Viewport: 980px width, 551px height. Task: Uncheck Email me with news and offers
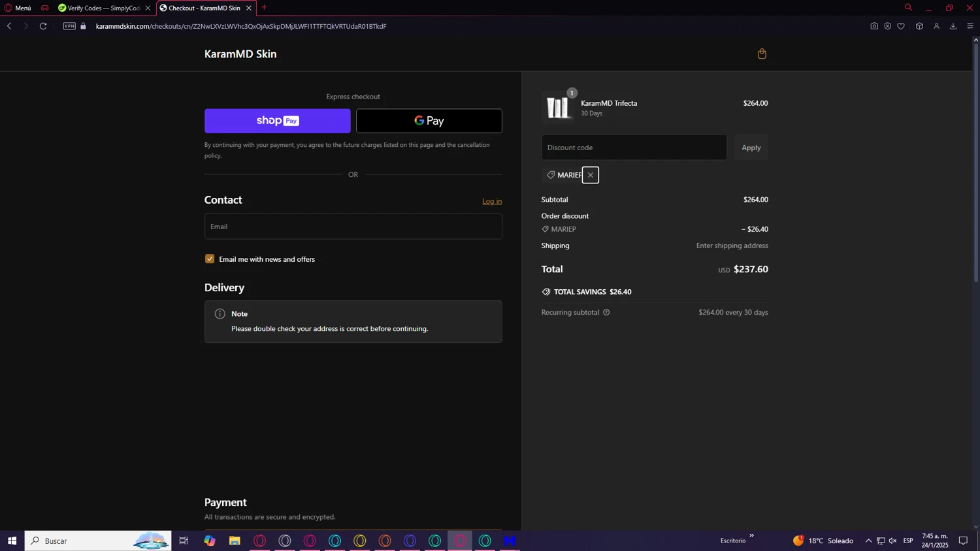(x=210, y=259)
